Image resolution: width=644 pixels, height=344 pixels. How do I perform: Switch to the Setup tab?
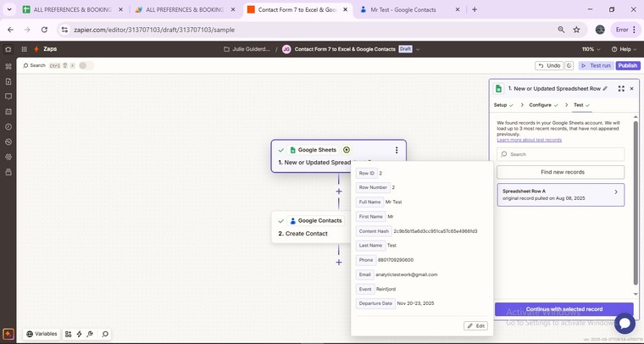503,105
